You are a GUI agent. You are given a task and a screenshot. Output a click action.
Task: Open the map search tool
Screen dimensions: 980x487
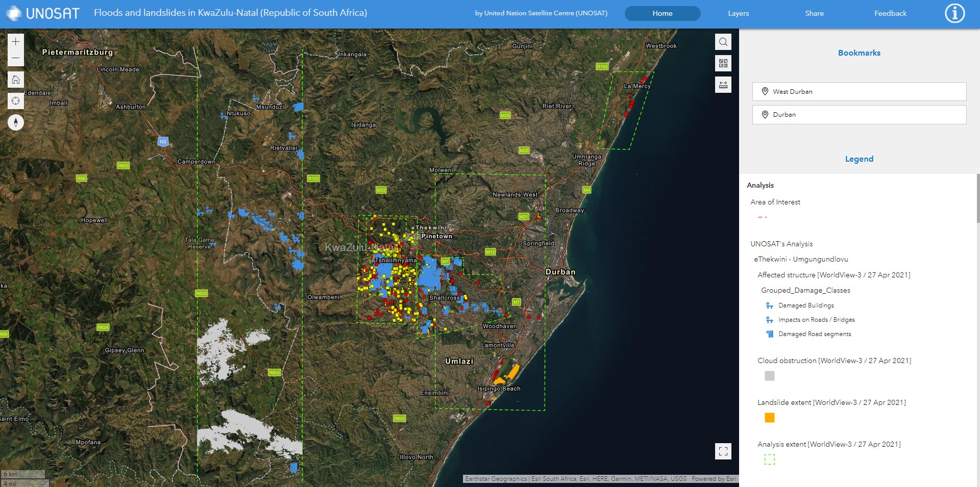[x=723, y=42]
